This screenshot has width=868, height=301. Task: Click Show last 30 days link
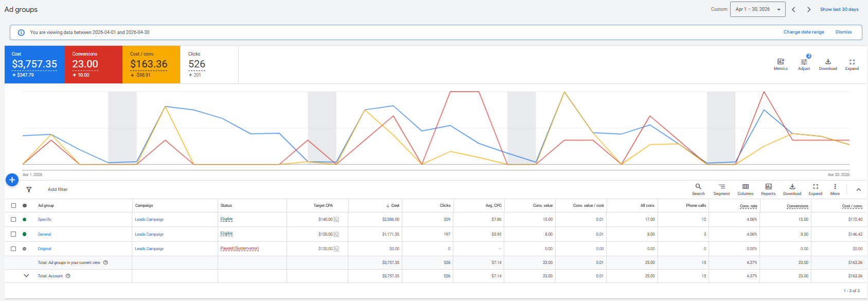click(x=839, y=9)
